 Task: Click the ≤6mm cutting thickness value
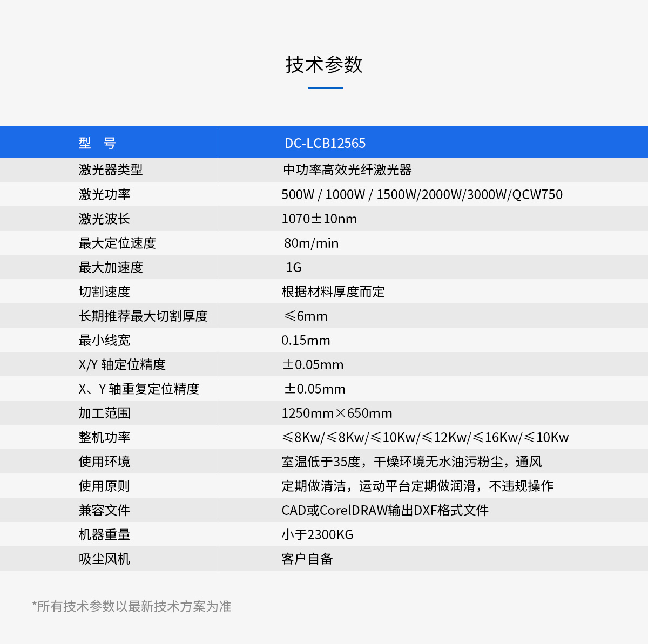[306, 316]
